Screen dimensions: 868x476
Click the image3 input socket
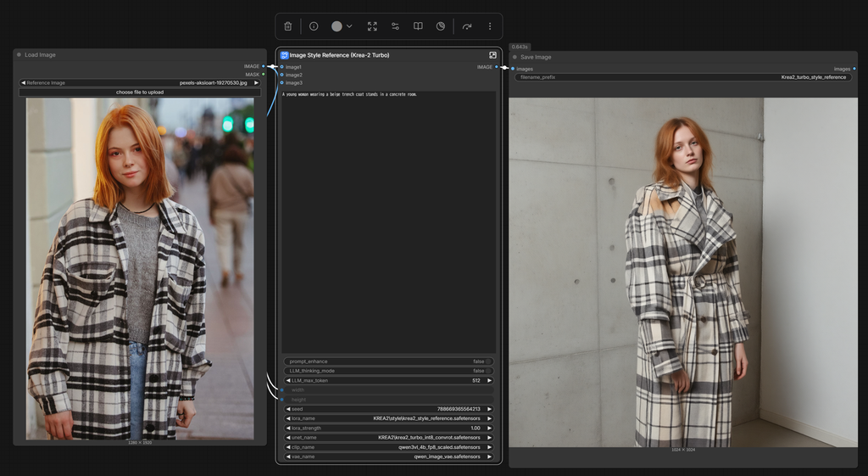[281, 82]
